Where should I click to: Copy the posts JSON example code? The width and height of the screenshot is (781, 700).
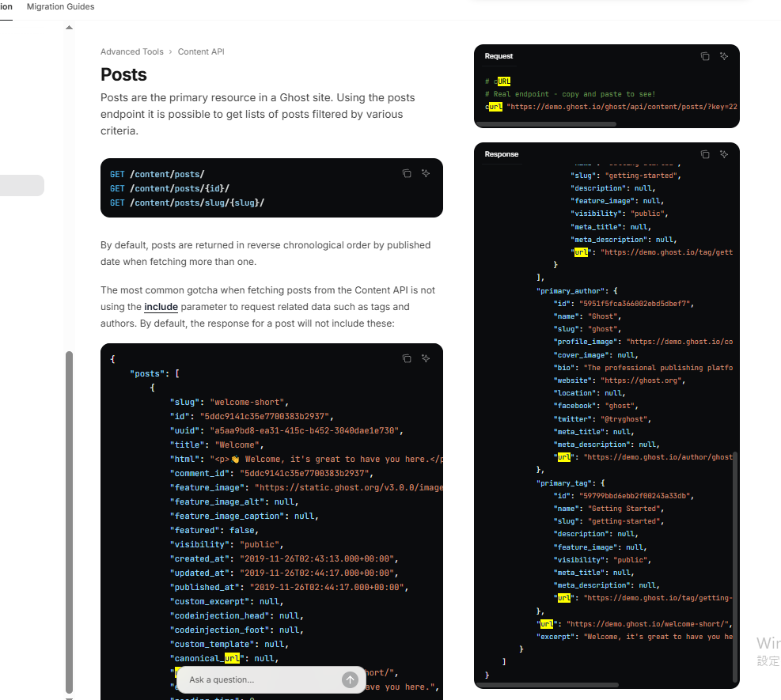pyautogui.click(x=407, y=358)
